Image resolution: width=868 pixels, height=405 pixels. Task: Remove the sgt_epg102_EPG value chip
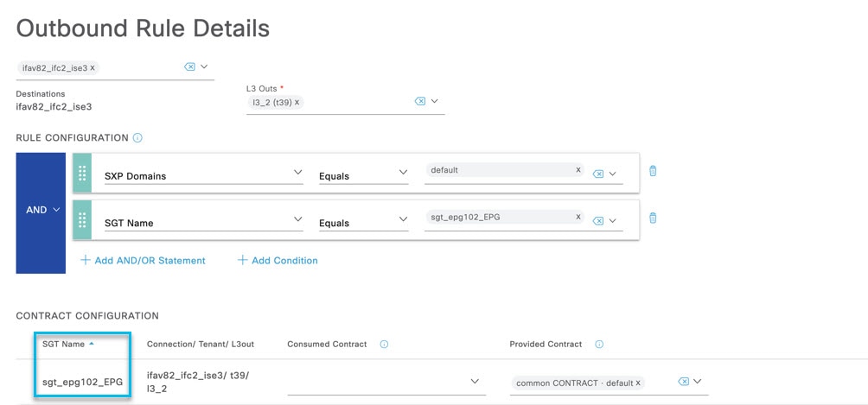pos(578,217)
